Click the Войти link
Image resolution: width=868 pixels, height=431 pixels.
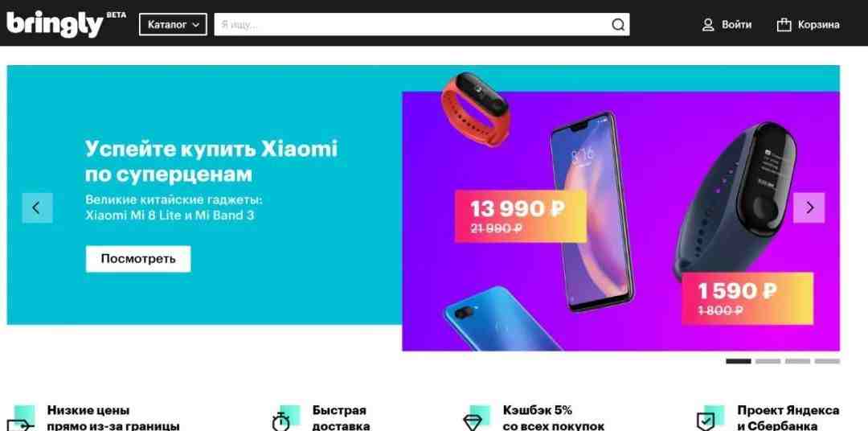click(736, 25)
